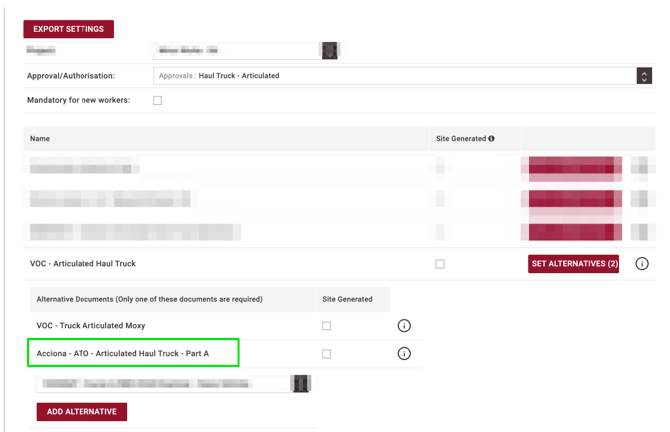Tick the Mandatory for new workers checkbox

[157, 101]
